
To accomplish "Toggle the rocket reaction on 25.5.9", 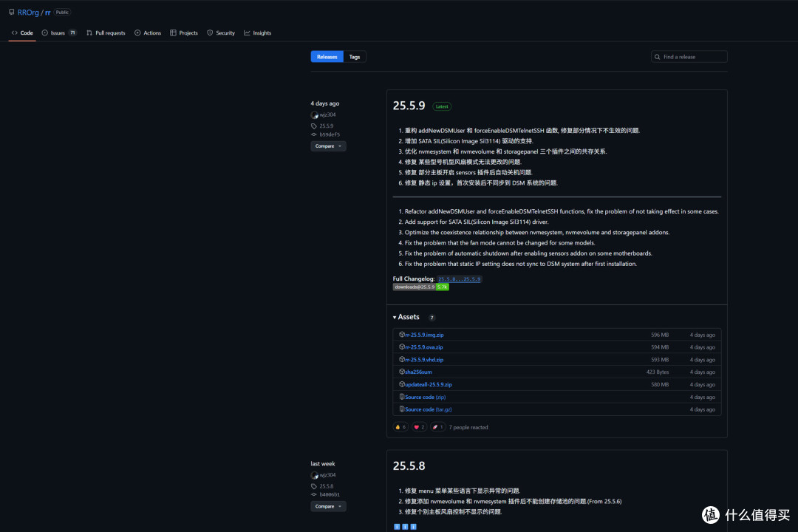I will click(x=437, y=427).
